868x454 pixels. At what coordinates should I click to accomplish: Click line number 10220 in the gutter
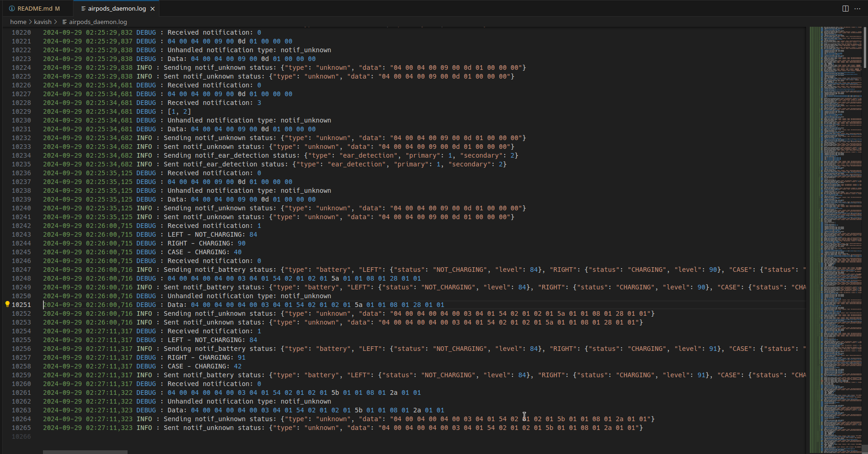21,32
